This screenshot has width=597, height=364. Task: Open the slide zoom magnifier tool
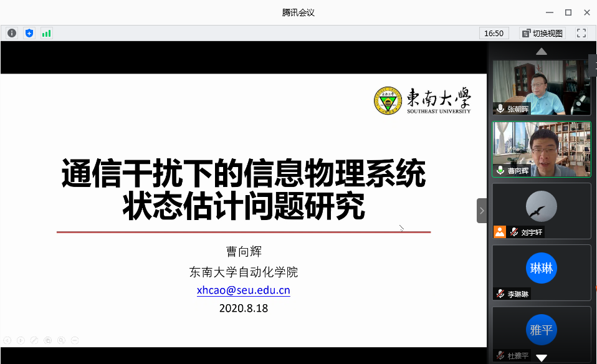(61, 340)
